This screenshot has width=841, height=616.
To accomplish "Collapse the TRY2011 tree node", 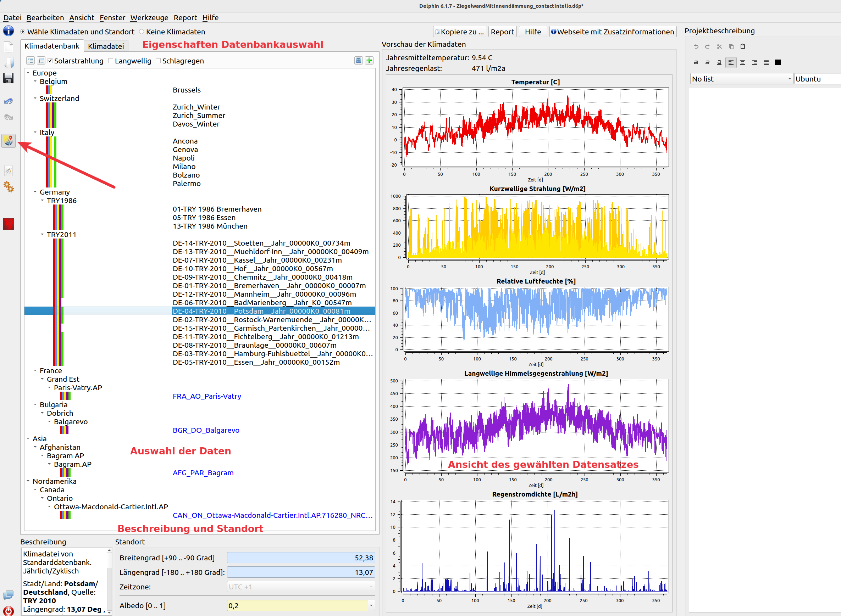I will pos(42,235).
